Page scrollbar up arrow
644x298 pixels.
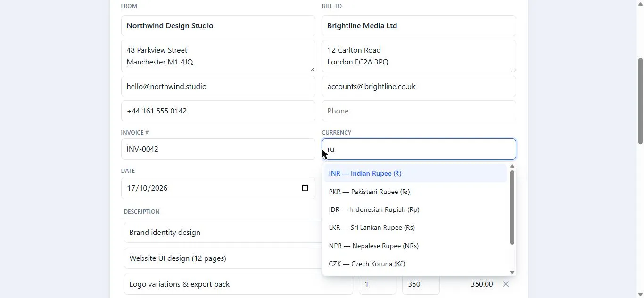click(640, 3)
